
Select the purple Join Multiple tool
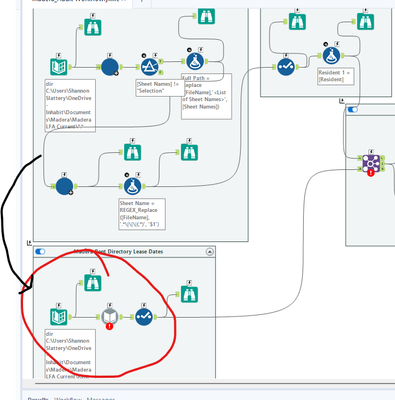pyautogui.click(x=371, y=163)
